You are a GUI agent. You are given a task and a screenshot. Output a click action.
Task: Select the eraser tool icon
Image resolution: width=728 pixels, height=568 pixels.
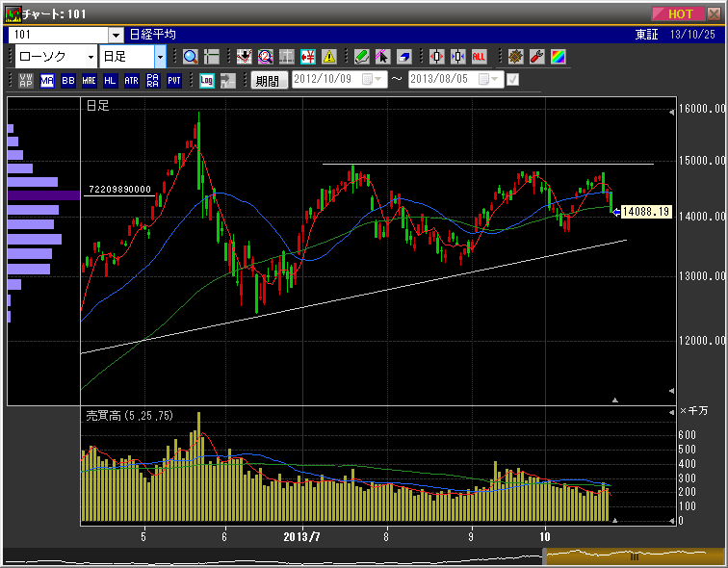(x=405, y=57)
